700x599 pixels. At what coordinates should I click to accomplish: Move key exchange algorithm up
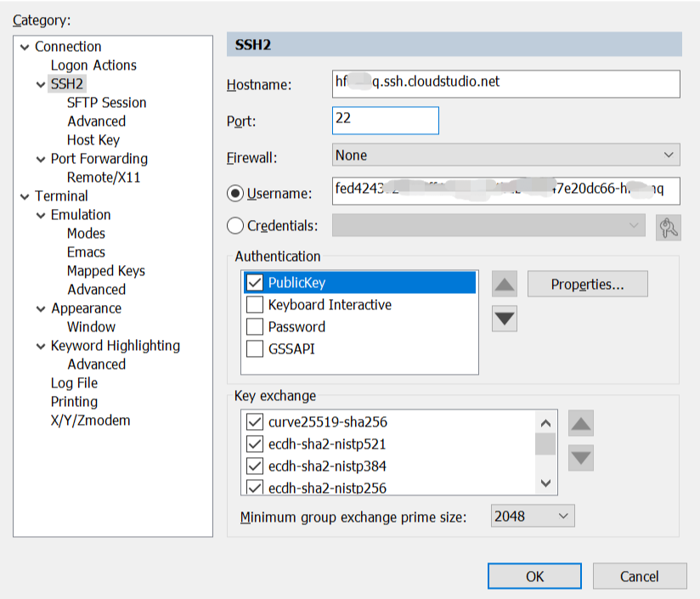coord(581,423)
